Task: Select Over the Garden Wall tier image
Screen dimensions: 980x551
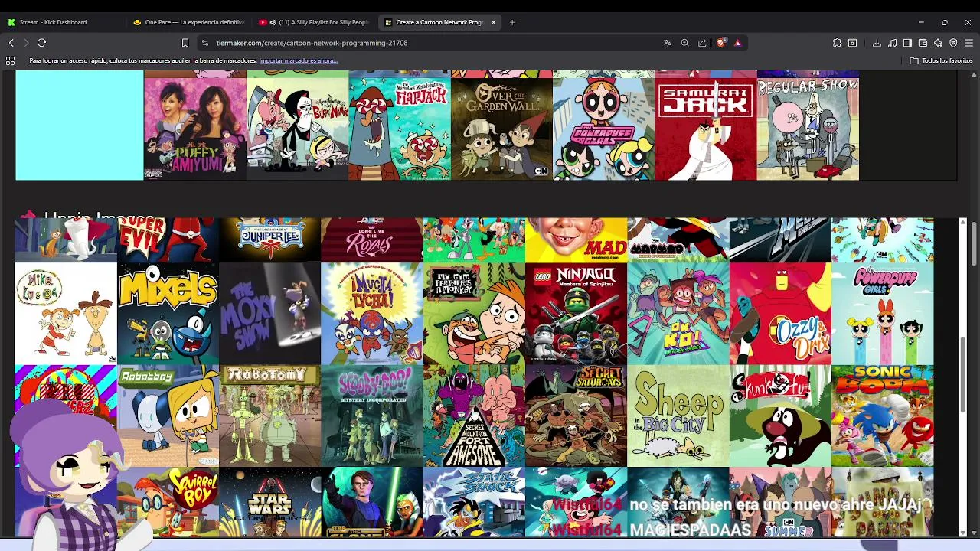Action: (501, 129)
